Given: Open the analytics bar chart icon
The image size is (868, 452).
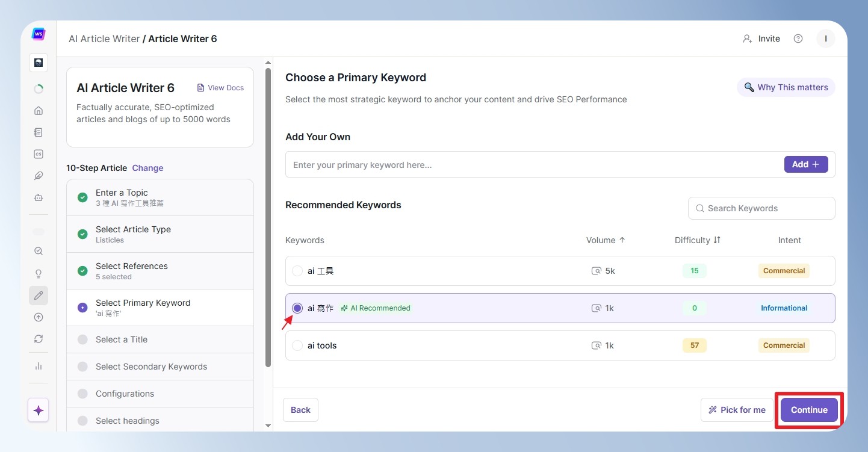Looking at the screenshot, I should pos(39,366).
